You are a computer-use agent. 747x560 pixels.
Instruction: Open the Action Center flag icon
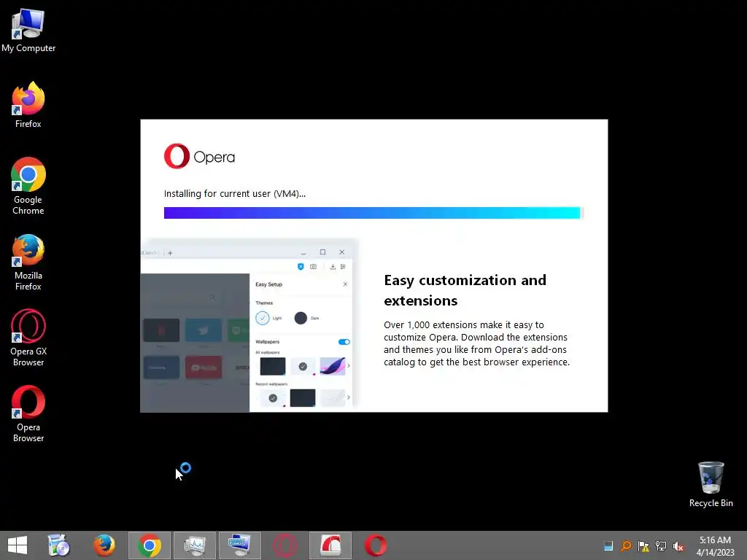click(x=643, y=546)
